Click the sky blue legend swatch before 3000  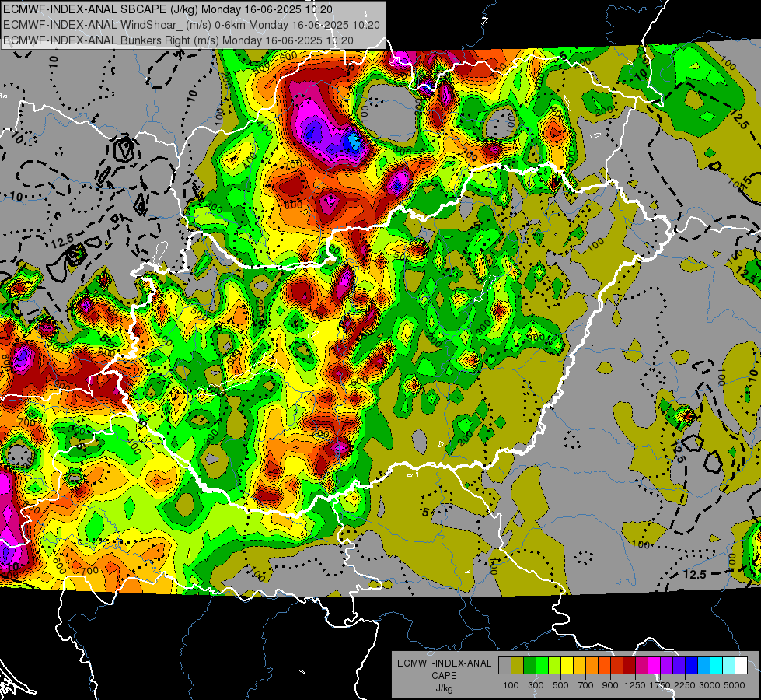click(x=703, y=665)
